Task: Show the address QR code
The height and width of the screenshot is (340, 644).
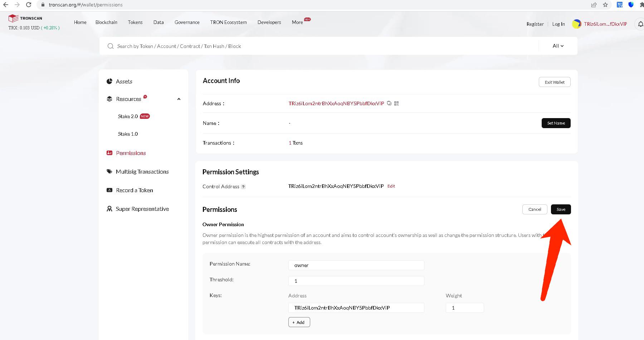Action: click(396, 103)
